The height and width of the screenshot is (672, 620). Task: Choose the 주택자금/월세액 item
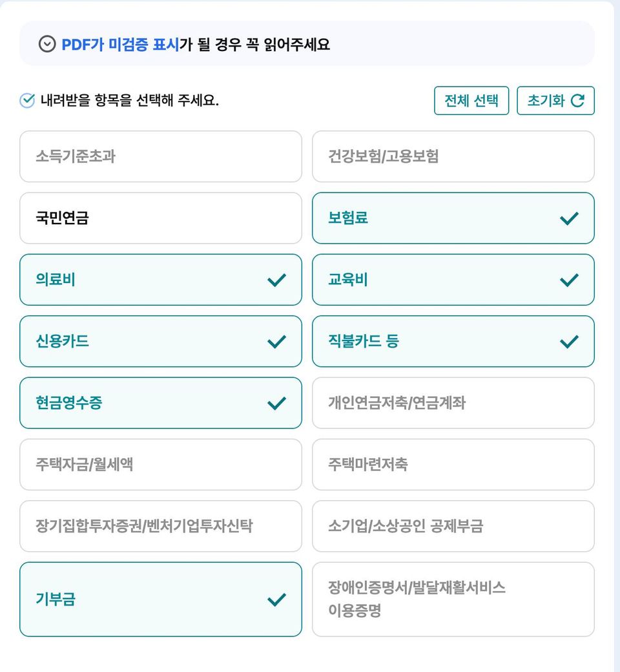click(x=160, y=465)
